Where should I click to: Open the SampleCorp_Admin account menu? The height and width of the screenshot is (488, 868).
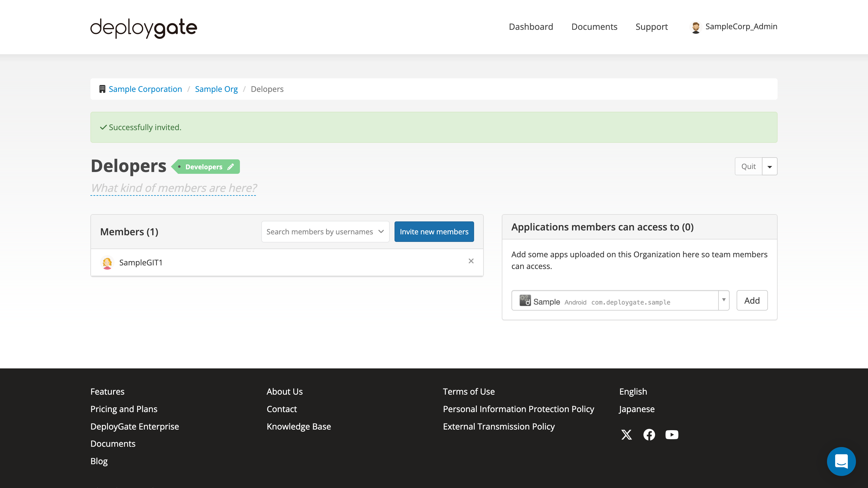point(734,27)
